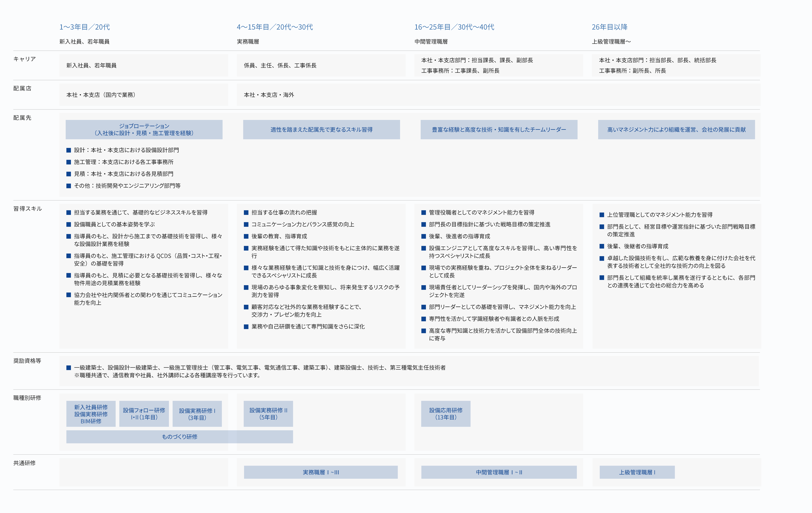Viewport: 812px width, 513px height.
Task: Click 設備実務研修 I (3年目) box
Action: 197,414
